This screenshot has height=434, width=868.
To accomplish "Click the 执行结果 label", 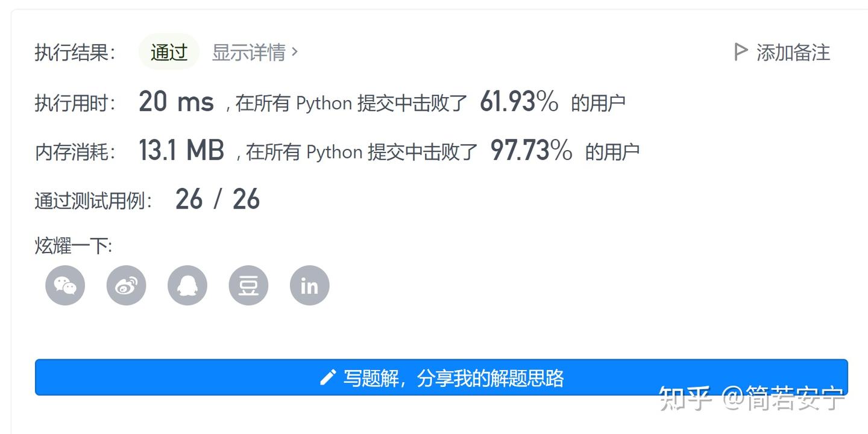I will [x=75, y=53].
